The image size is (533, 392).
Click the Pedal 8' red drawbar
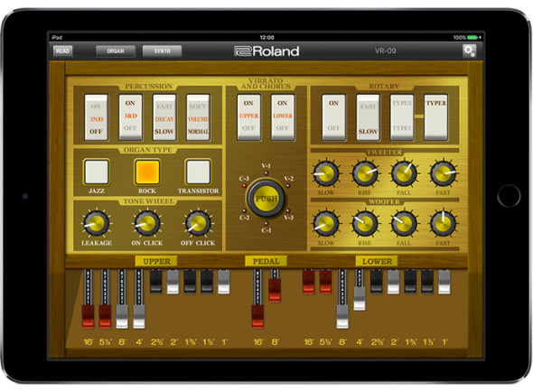pyautogui.click(x=275, y=290)
